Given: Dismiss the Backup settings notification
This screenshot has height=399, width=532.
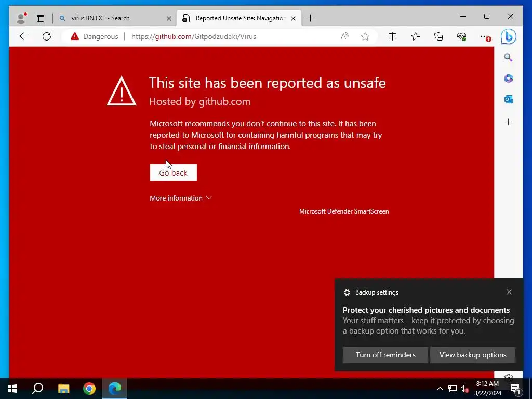Looking at the screenshot, I should point(509,292).
